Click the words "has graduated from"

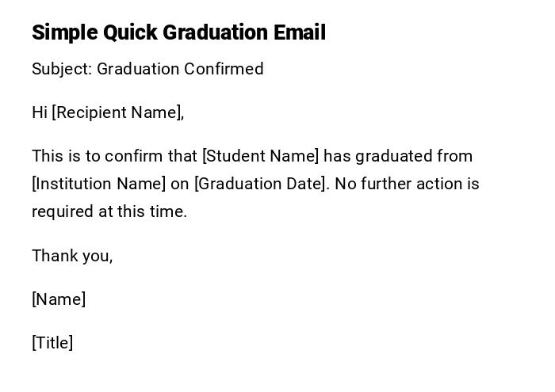[398, 156]
